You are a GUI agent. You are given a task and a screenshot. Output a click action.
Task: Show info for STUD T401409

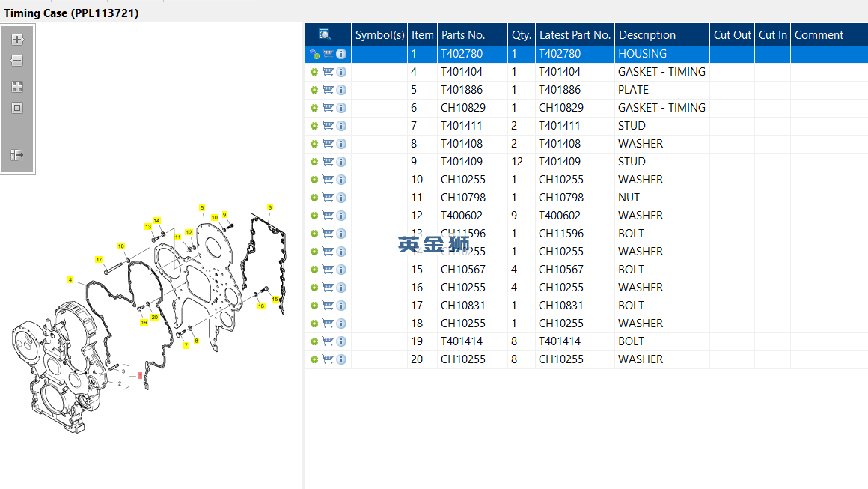click(341, 162)
